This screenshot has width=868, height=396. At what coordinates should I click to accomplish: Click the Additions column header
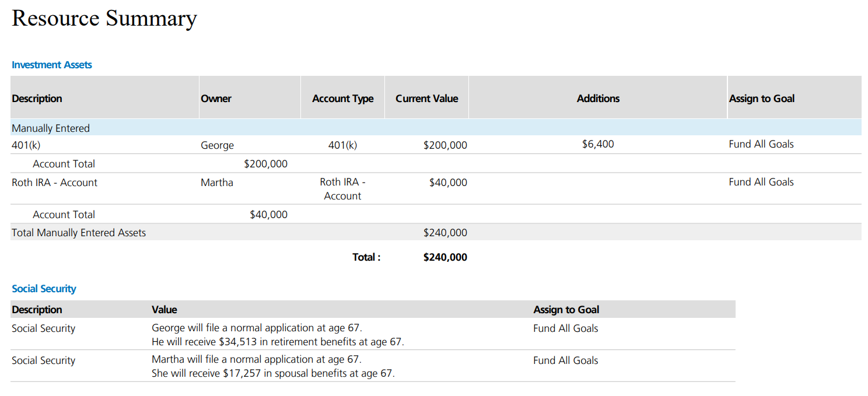tap(598, 99)
